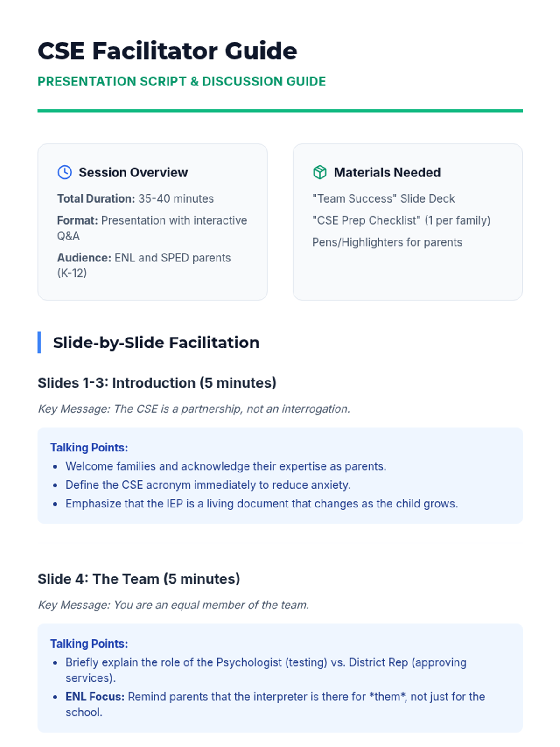Click the clock icon beside Session Overview
Screen dimensions: 560x747
(64, 172)
